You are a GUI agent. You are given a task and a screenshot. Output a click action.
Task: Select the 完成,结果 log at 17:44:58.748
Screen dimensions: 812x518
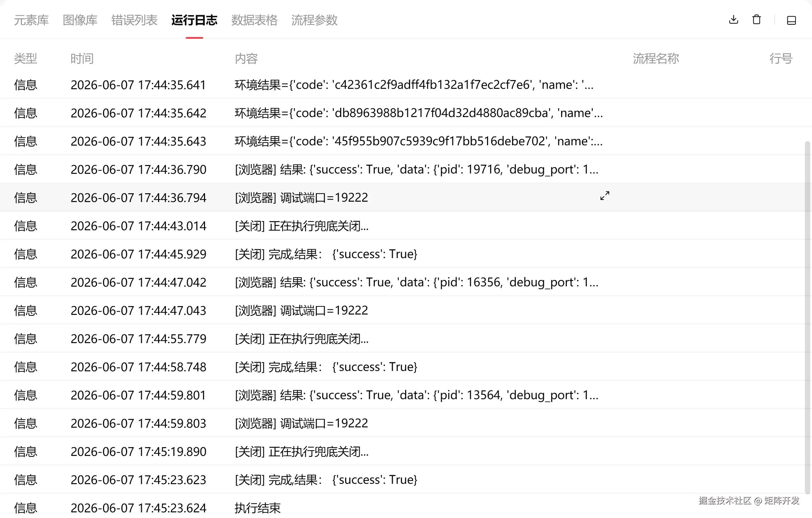(x=406, y=367)
